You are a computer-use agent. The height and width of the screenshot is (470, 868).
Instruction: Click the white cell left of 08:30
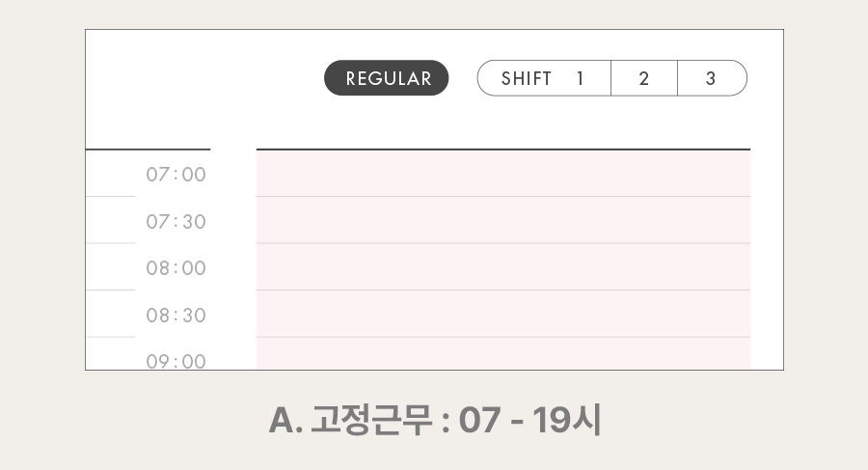pyautogui.click(x=110, y=314)
